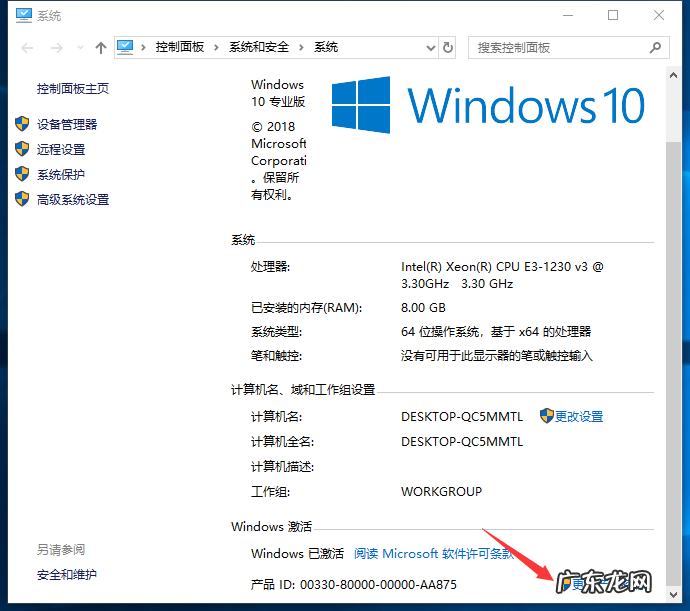Open 控制面板主页 link
690x611 pixels.
pyautogui.click(x=73, y=89)
